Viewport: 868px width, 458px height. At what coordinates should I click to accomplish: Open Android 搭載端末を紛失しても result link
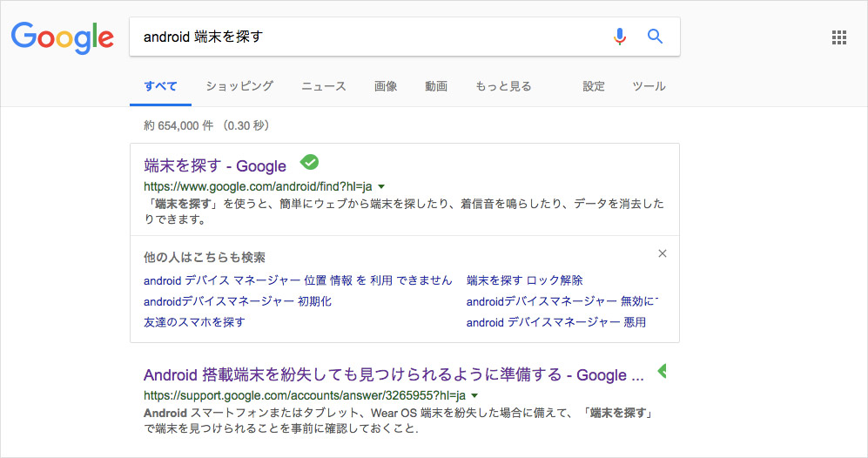point(394,375)
